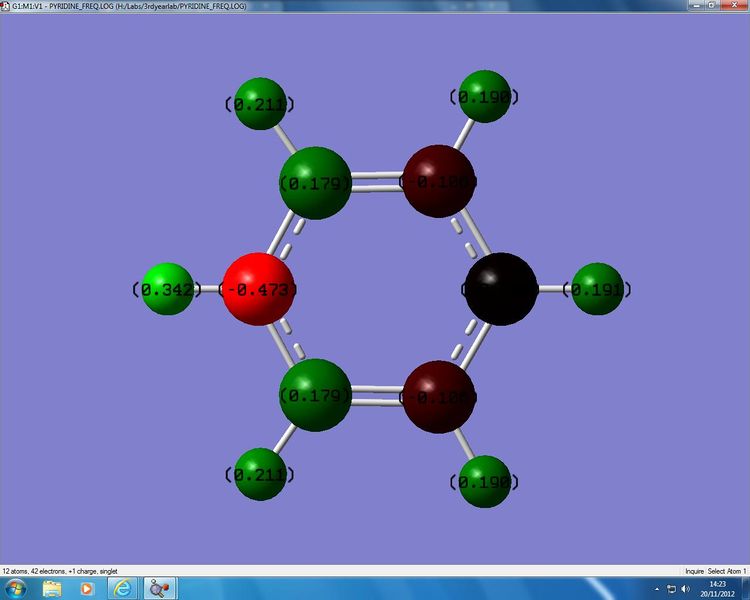750x600 pixels.
Task: Select the bottom hydrogen atom labeled 0.190
Action: point(484,482)
